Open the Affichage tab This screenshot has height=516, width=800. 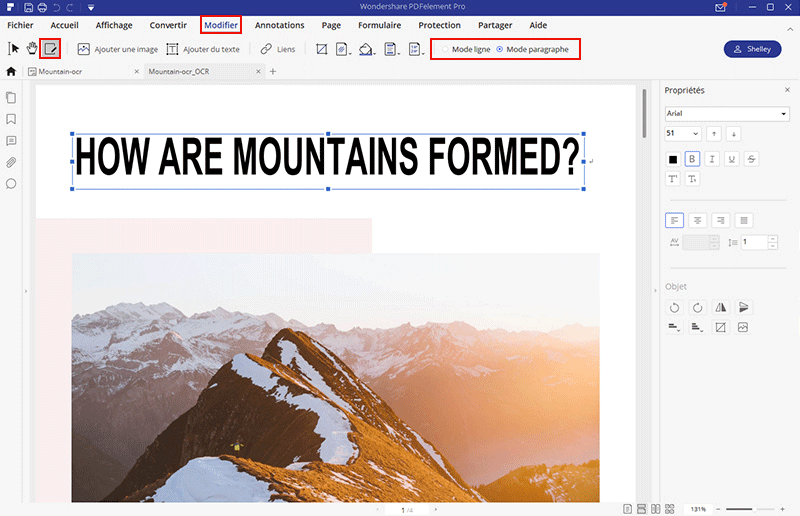pyautogui.click(x=114, y=25)
